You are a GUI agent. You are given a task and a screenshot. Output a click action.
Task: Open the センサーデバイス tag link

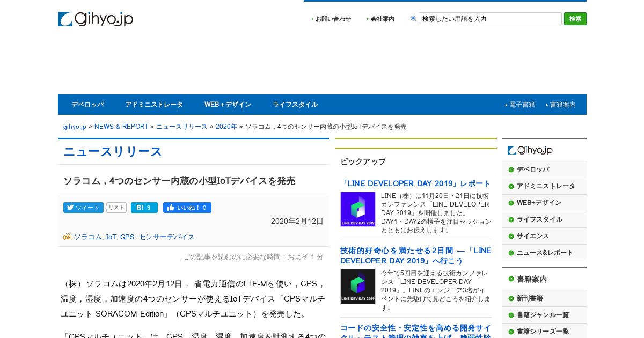167,237
